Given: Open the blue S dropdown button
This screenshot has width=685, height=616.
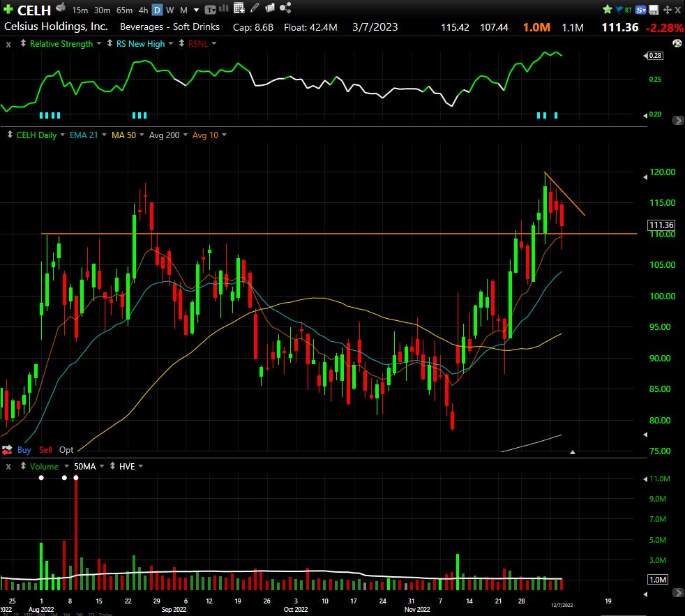Looking at the screenshot, I should (x=641, y=10).
